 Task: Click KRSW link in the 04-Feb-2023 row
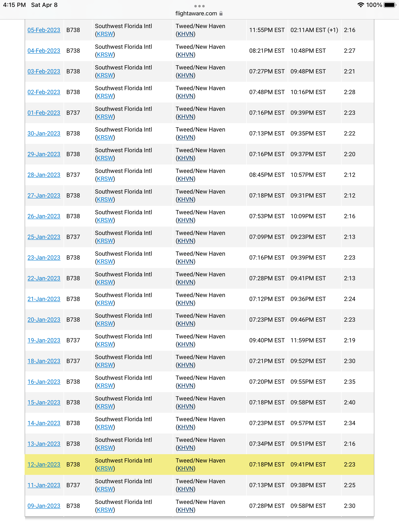coord(105,55)
